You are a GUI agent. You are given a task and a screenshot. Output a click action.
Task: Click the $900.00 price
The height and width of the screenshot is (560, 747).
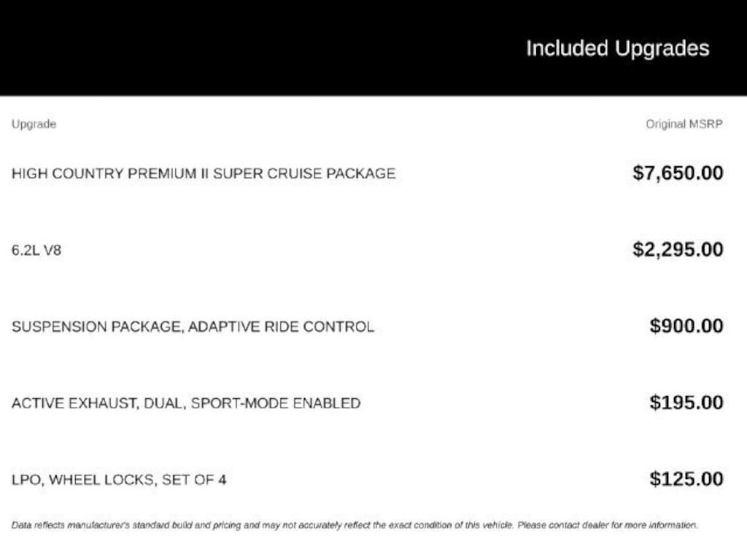686,326
